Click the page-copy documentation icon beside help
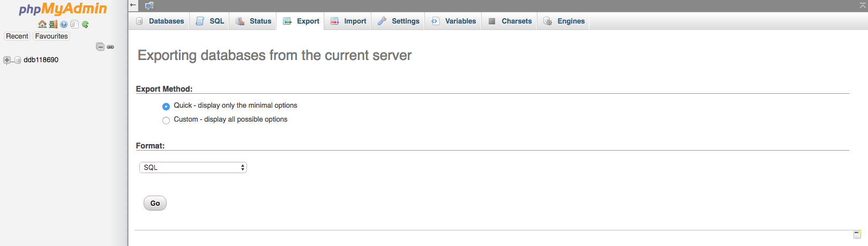The width and height of the screenshot is (868, 246). pyautogui.click(x=74, y=24)
